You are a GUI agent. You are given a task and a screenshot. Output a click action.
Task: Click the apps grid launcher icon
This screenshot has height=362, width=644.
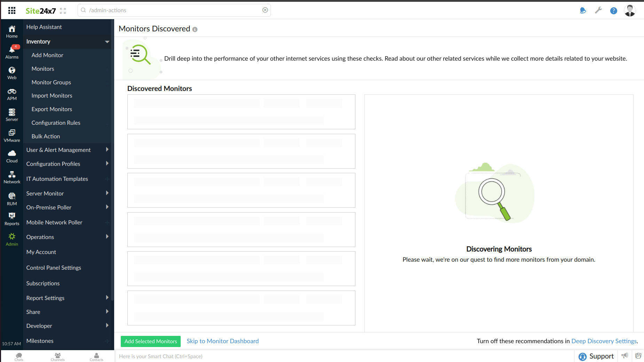pos(12,10)
